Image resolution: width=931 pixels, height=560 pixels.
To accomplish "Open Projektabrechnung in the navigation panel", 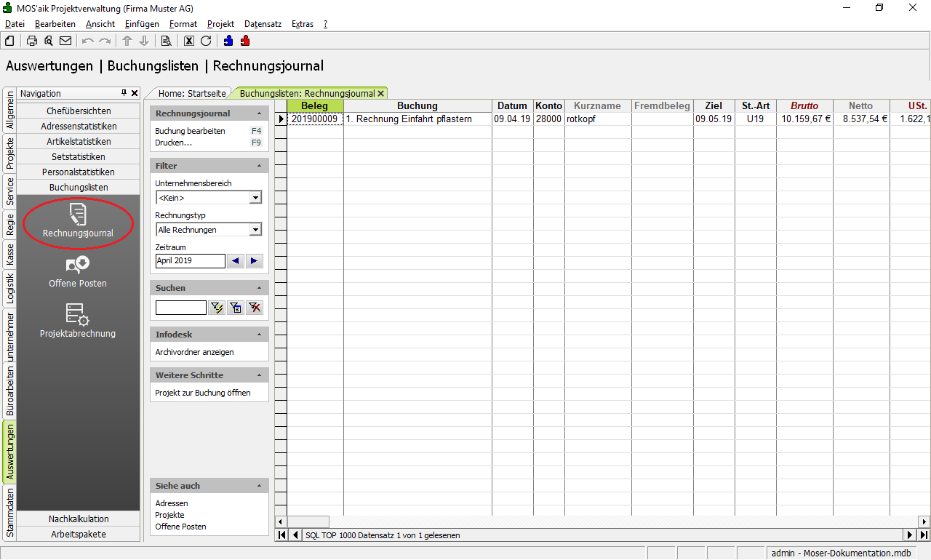I will coord(78,321).
